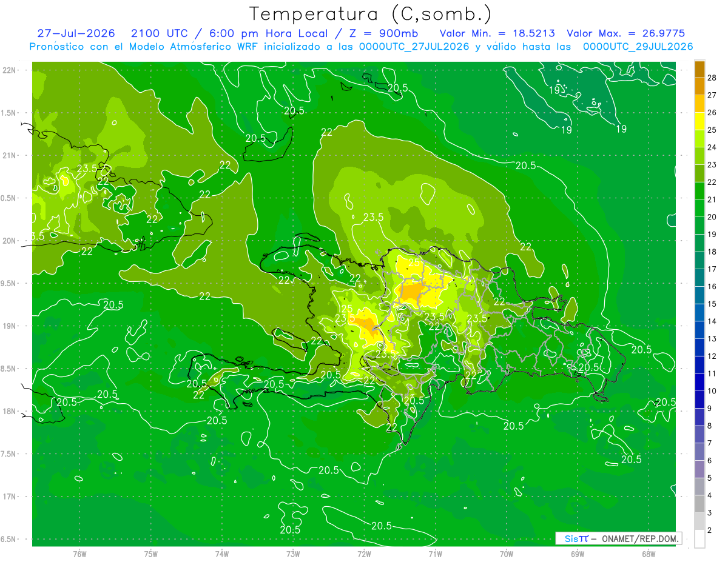Click the "68W" longitude axis label
Image resolution: width=728 pixels, height=562 pixels.
tap(649, 554)
